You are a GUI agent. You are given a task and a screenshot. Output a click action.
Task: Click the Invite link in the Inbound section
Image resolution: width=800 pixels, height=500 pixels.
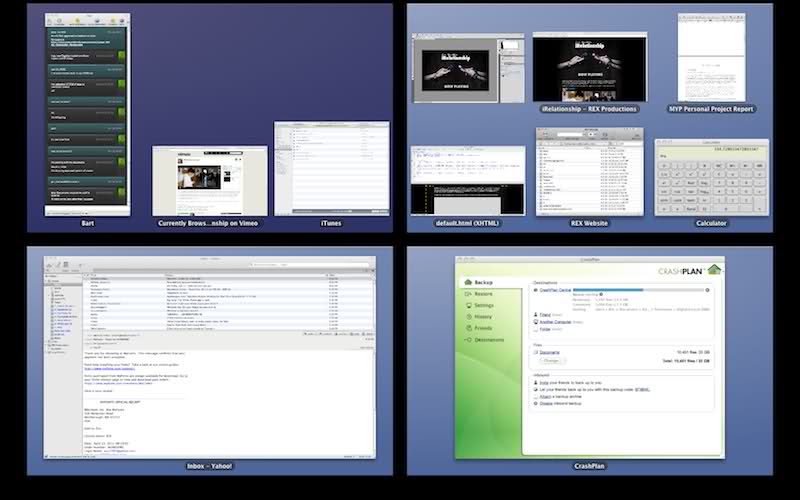coord(543,382)
